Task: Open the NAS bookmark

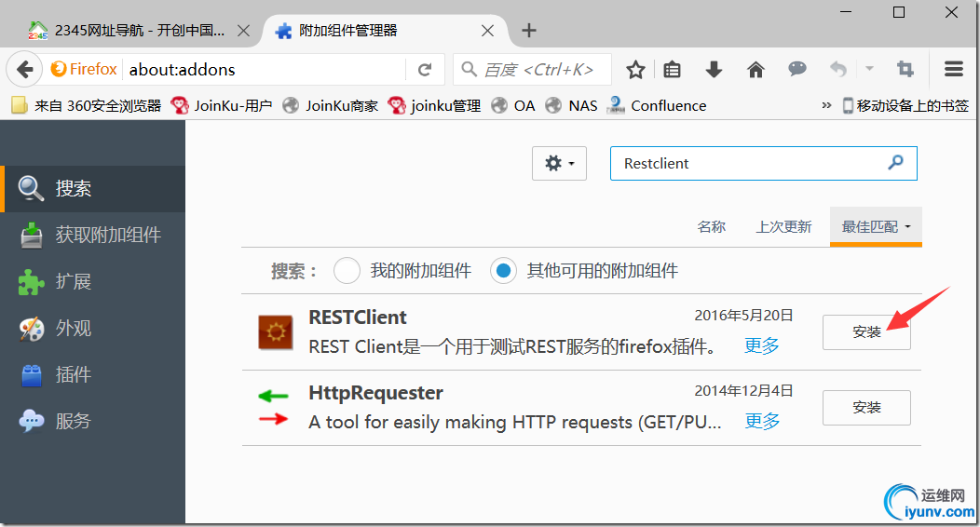Action: tap(571, 105)
